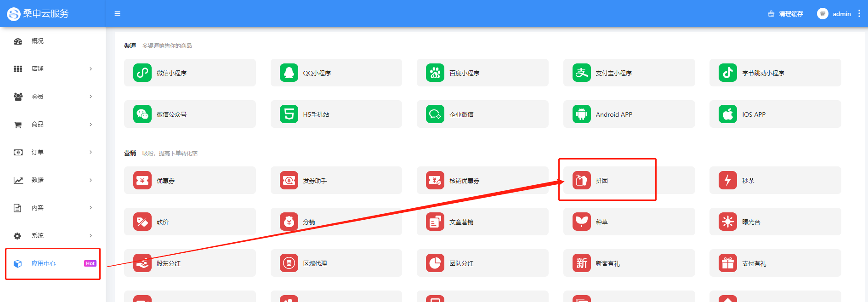The image size is (868, 302).
Task: Click the 微信小程序 label text
Action: [x=171, y=73]
